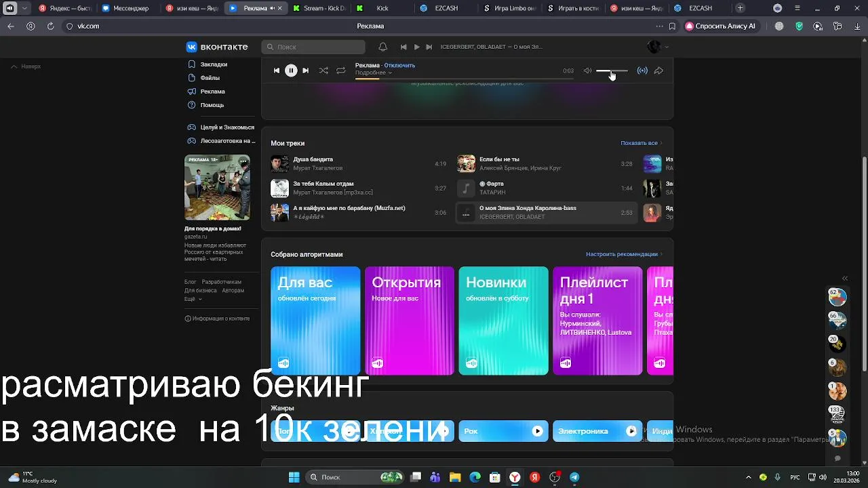The width and height of the screenshot is (868, 488).
Task: Open Разработчикам footer link
Action: coord(222,282)
